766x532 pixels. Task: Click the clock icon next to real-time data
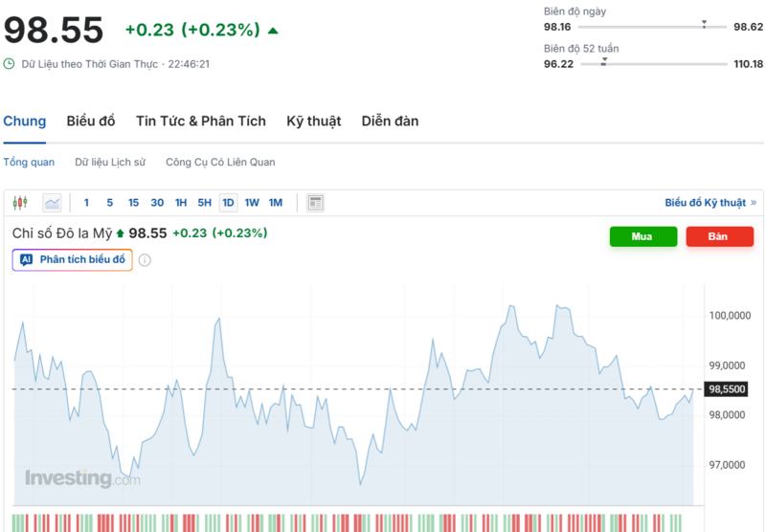point(10,64)
